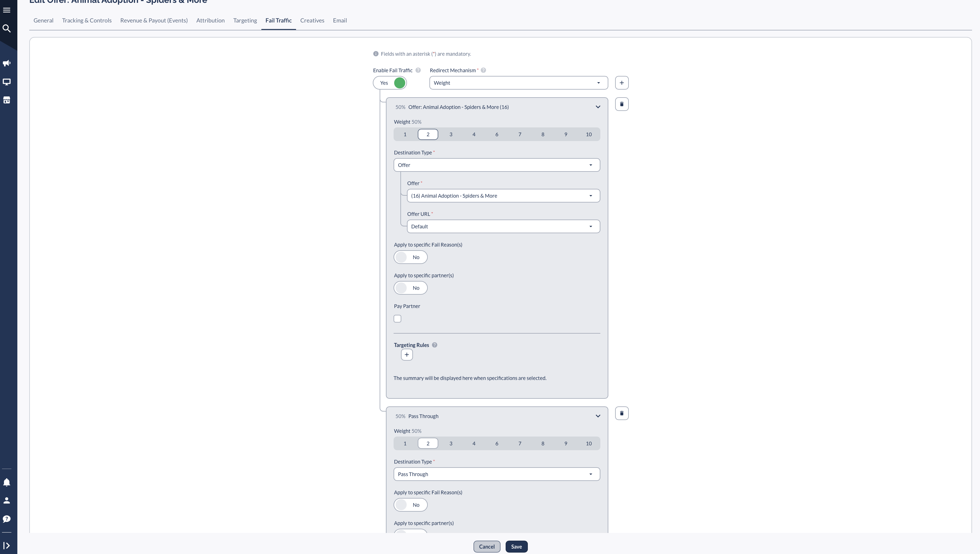Click the Targeting Rules heading
The height and width of the screenshot is (554, 980).
pyautogui.click(x=411, y=345)
